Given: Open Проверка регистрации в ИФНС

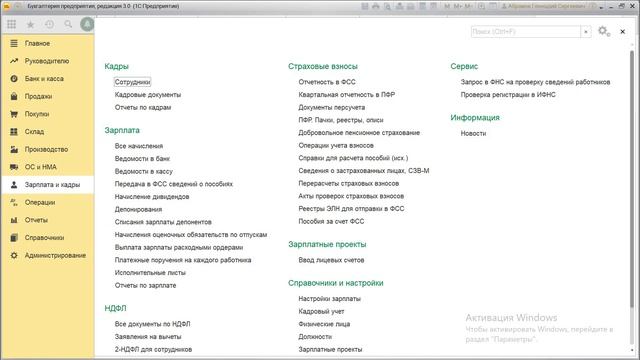Looking at the screenshot, I should point(508,95).
